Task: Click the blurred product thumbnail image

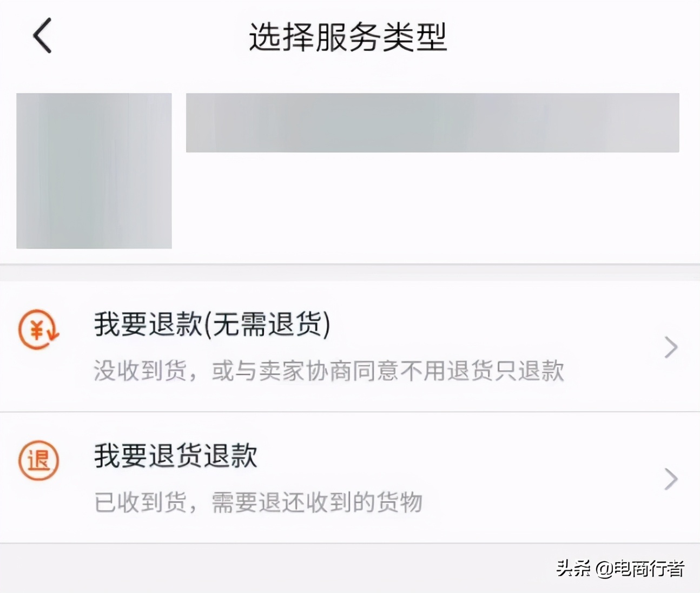Action: point(94,170)
